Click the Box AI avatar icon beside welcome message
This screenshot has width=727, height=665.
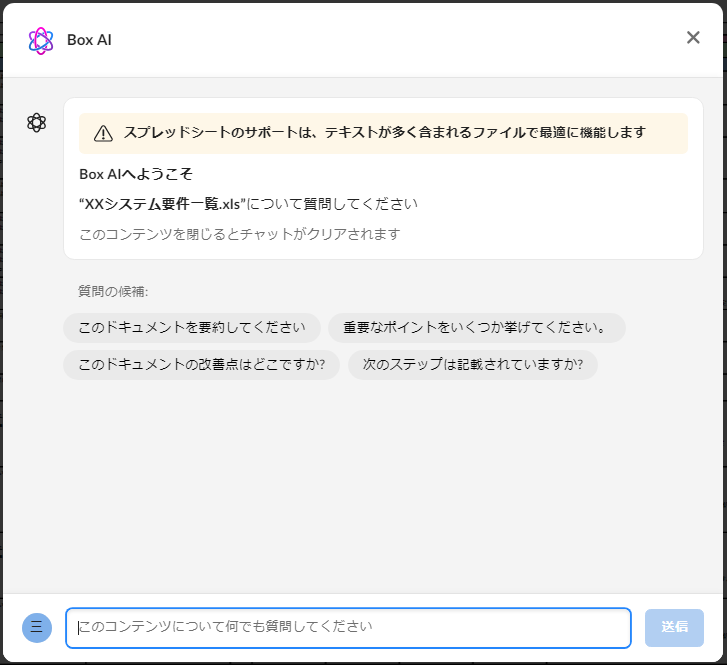point(37,123)
